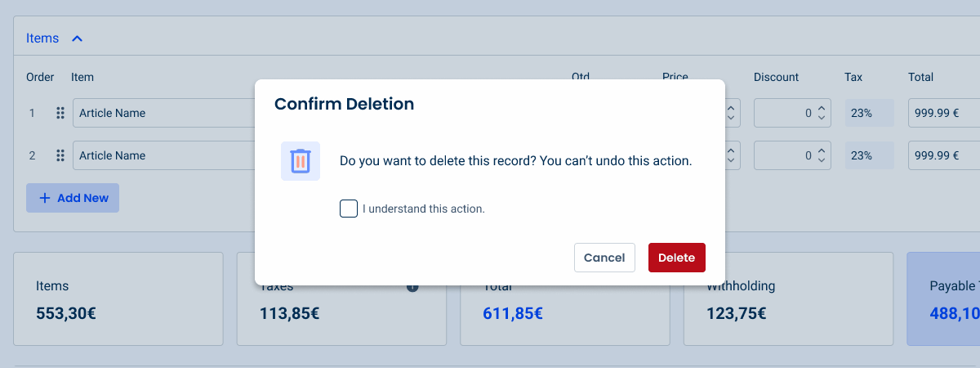Focus the Article Name field in row 2
Screen dimensions: 980x368
coord(163,156)
